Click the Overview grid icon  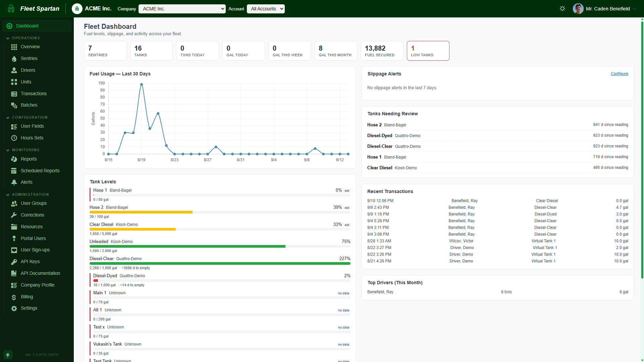pos(14,47)
